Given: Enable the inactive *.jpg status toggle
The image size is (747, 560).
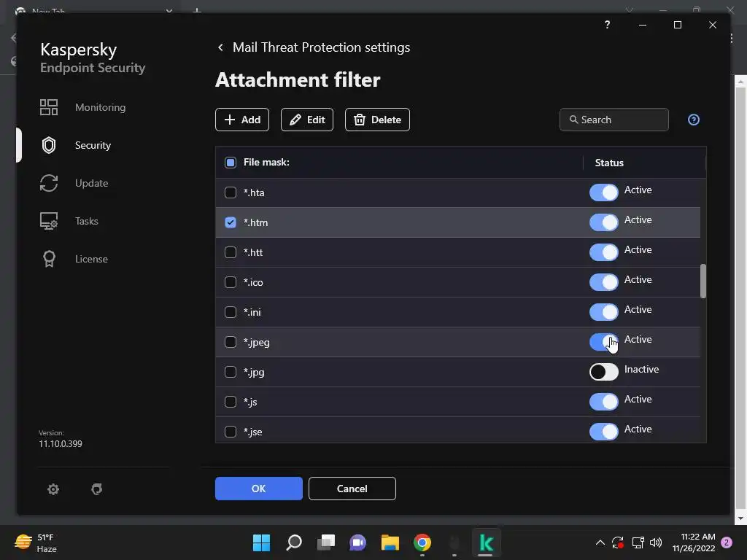Looking at the screenshot, I should click(x=603, y=372).
